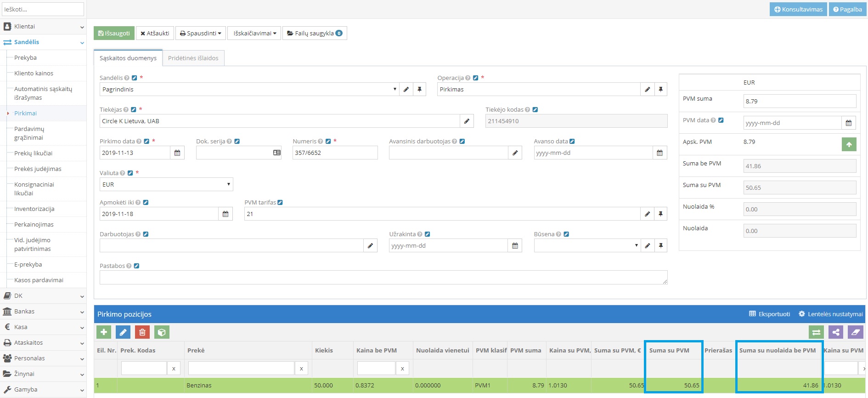Click the Eksportuoti link in positions header
The image size is (868, 398).
tap(770, 314)
